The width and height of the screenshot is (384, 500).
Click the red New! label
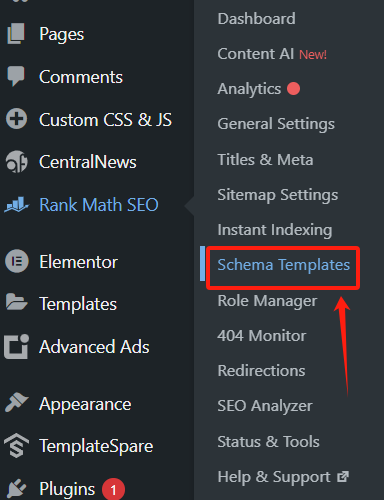(313, 55)
